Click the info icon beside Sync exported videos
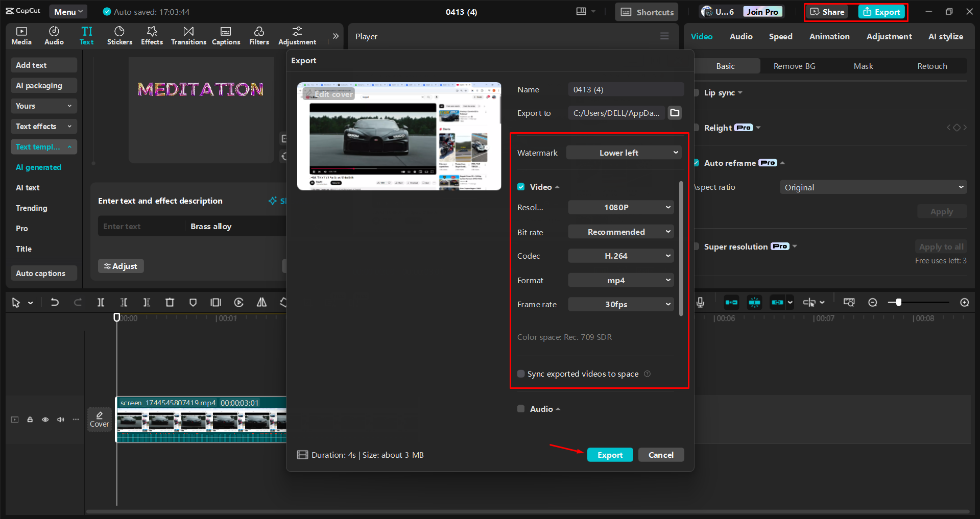Viewport: 980px width, 519px height. pos(648,374)
